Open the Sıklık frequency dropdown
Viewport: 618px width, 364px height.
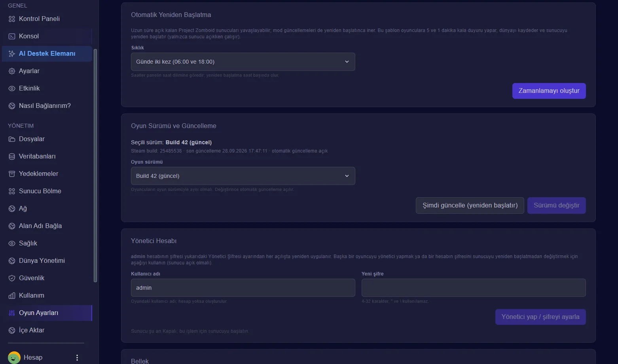click(243, 62)
